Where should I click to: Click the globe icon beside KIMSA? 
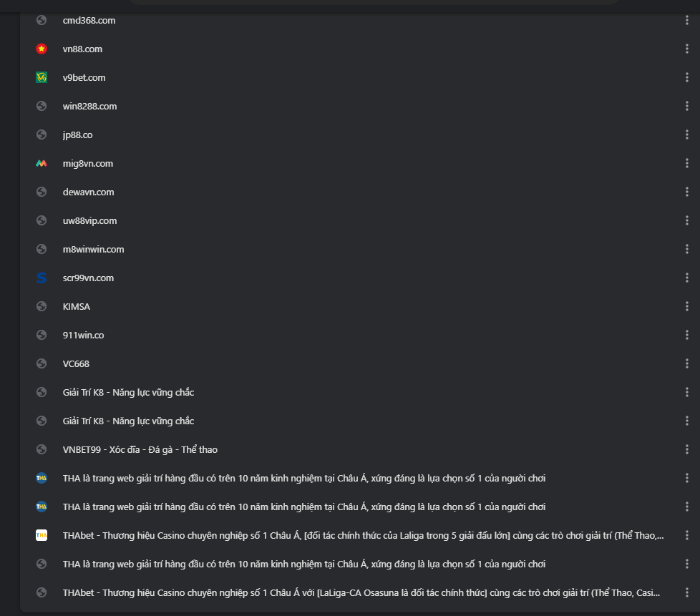point(42,306)
